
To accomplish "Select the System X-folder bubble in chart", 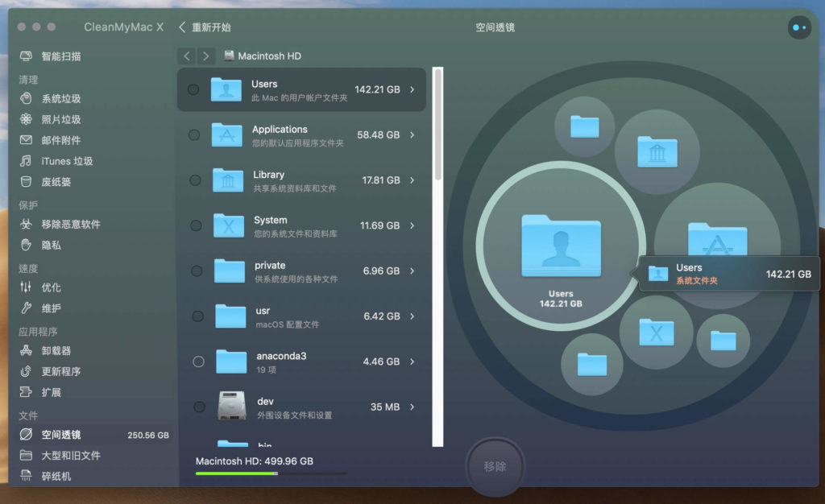I will tap(656, 333).
